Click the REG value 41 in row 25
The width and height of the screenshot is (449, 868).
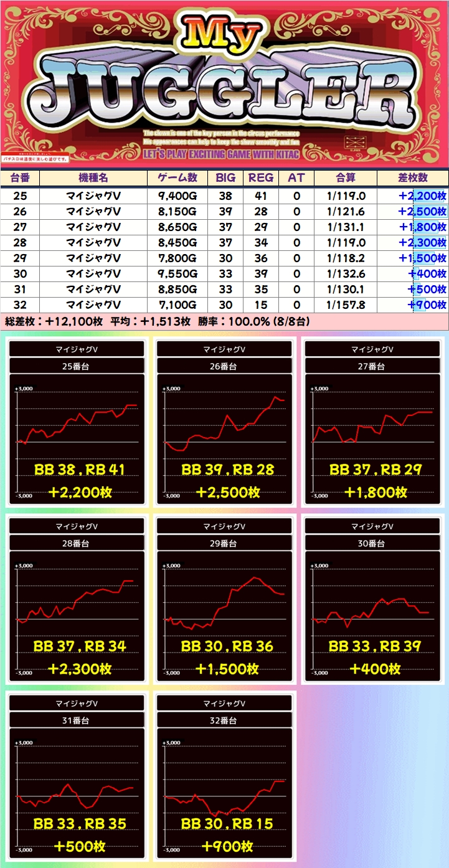click(261, 196)
